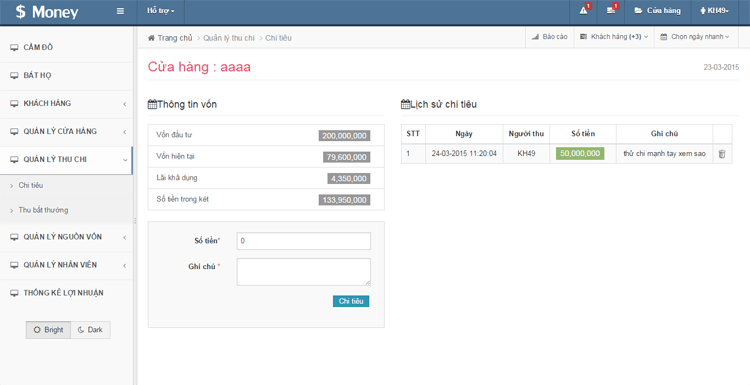750x385 pixels.
Task: Click note 'thử chi mạnh tay xem sao'
Action: point(664,154)
